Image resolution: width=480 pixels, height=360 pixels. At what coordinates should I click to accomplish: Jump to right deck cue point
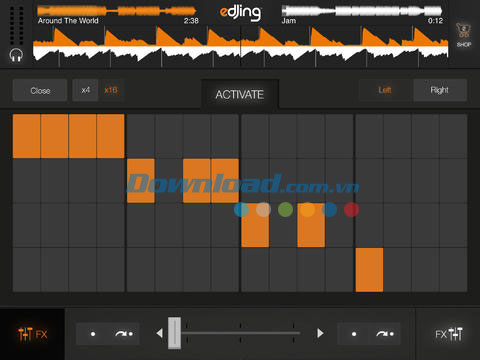tap(385, 334)
